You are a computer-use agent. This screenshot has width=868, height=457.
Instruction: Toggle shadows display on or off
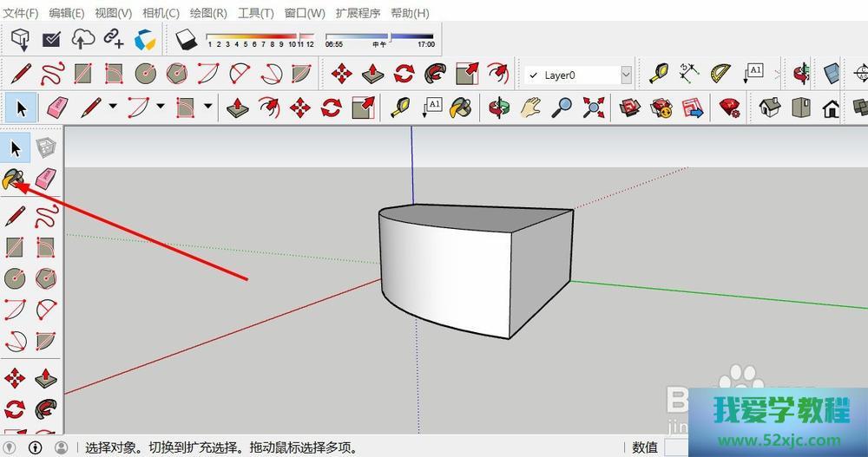click(x=186, y=39)
